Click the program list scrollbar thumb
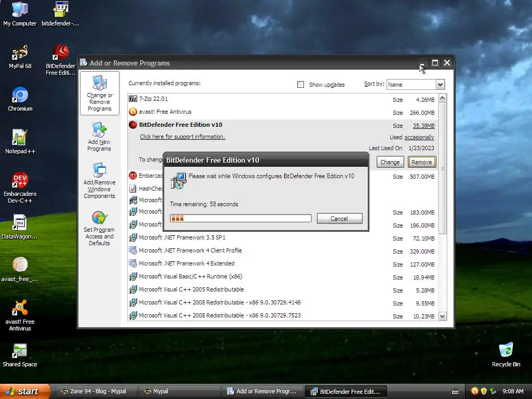This screenshot has width=532, height=399. 443,168
